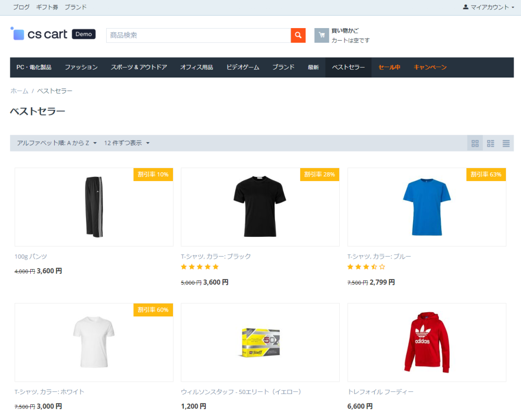Select the ベストセラー navigation tab
521x420 pixels.
(348, 68)
